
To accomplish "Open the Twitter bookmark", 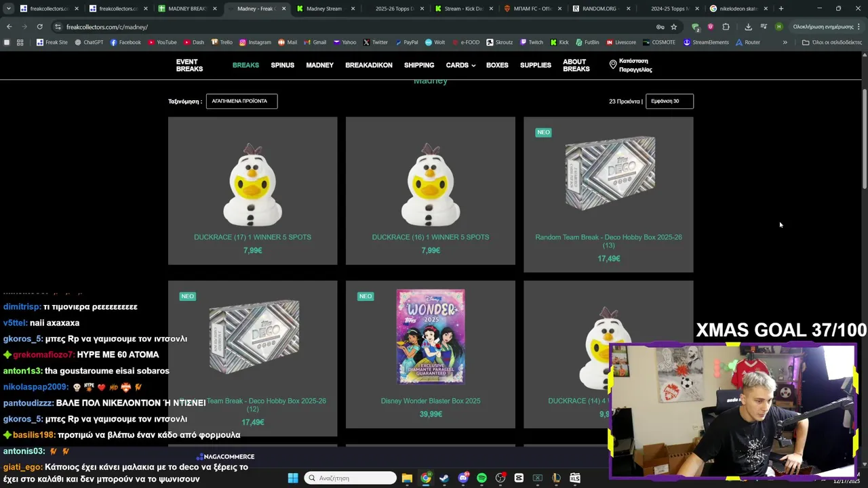I will tap(375, 42).
